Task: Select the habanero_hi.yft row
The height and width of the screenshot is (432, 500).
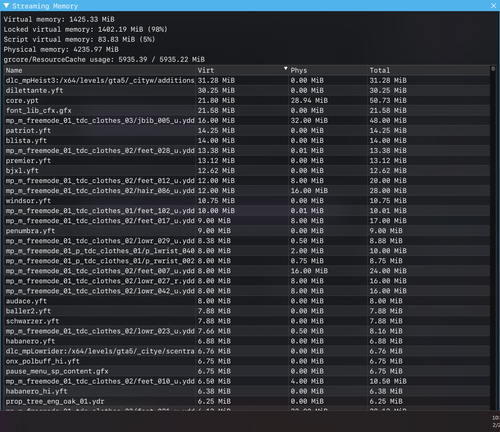Action: (247, 391)
